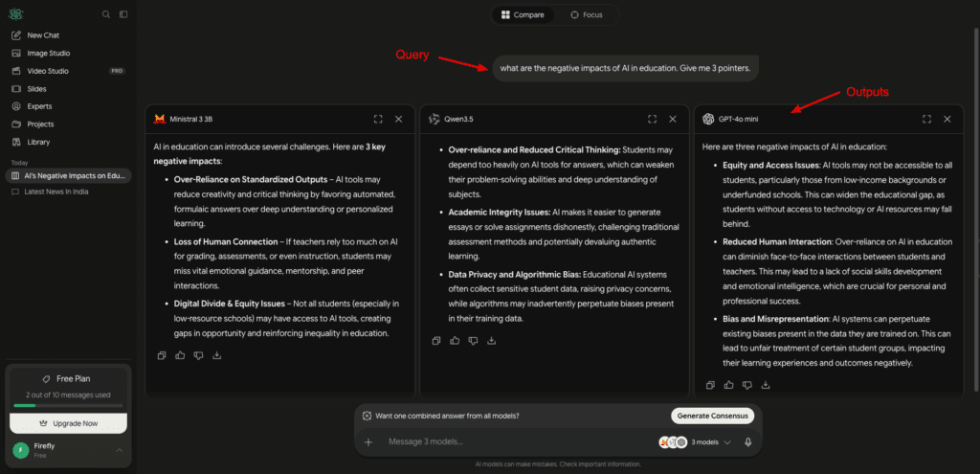Switch to Focus view
The height and width of the screenshot is (474, 980).
click(587, 15)
